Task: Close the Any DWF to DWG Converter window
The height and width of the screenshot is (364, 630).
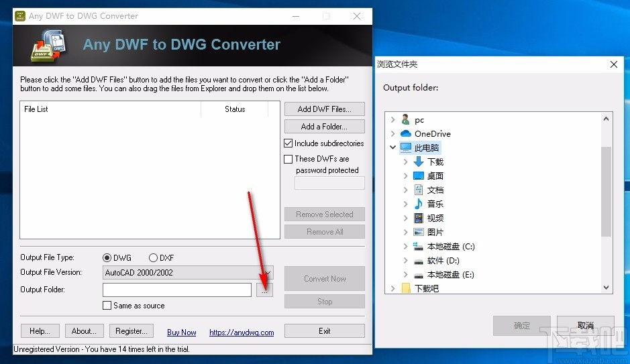Action: 357,16
